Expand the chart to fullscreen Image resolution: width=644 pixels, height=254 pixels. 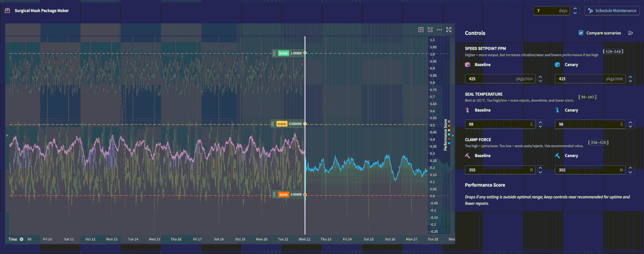click(x=449, y=29)
